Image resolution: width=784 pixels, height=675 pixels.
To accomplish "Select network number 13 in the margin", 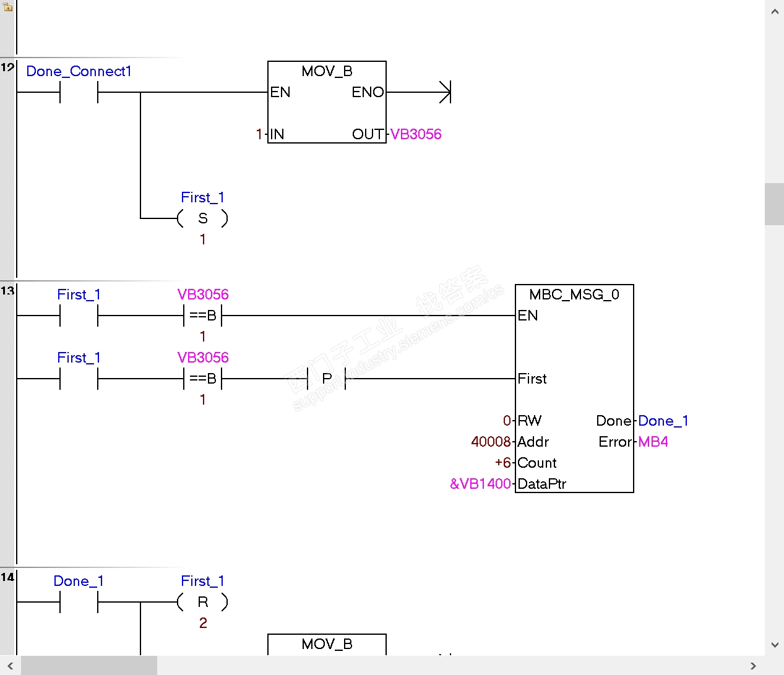I will tap(7, 290).
